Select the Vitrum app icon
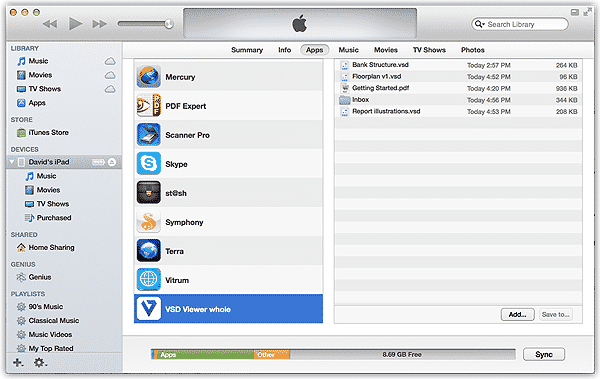 pos(148,280)
